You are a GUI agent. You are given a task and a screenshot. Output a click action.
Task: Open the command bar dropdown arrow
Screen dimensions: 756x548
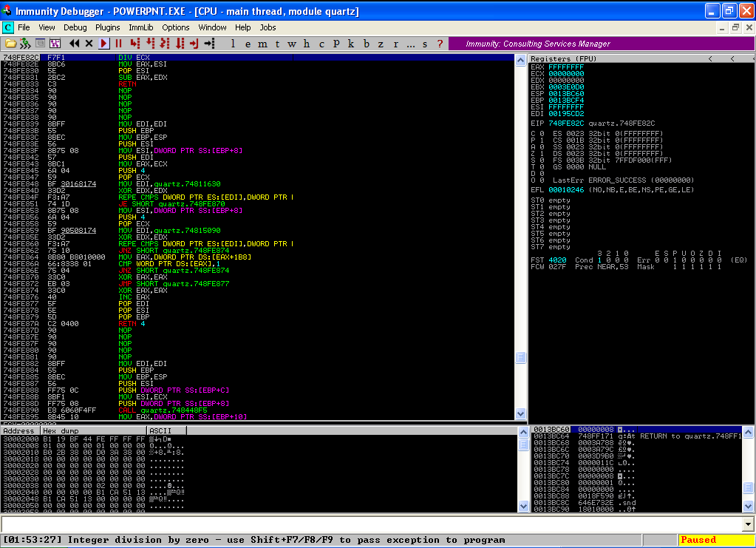pyautogui.click(x=748, y=524)
